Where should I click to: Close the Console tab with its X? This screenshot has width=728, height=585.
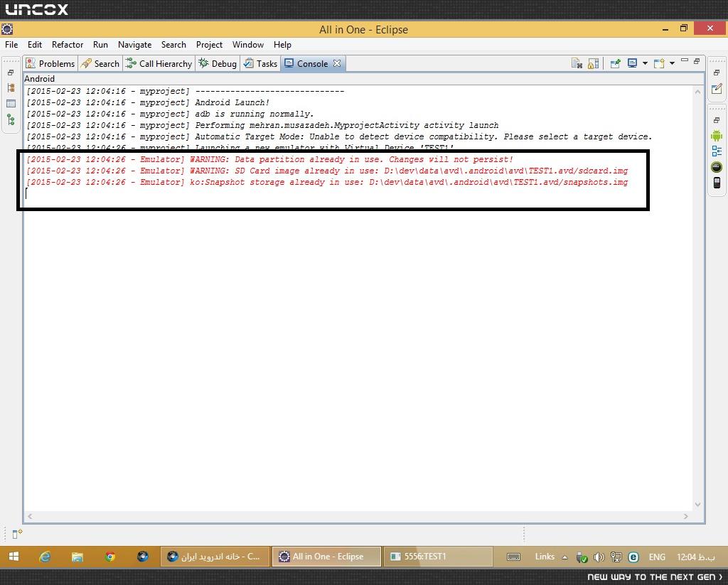[337, 63]
